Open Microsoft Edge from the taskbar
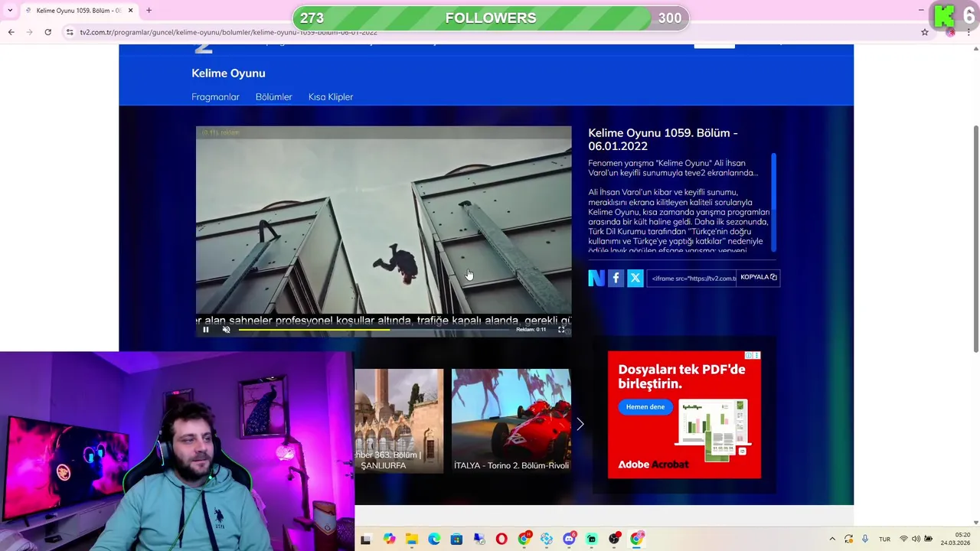Screen dimensions: 980x551 [x=434, y=539]
